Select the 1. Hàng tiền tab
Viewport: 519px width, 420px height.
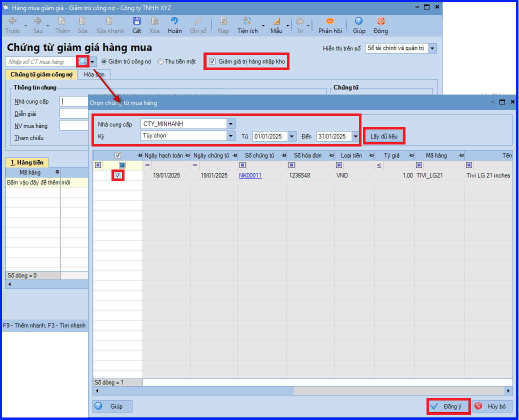(27, 162)
